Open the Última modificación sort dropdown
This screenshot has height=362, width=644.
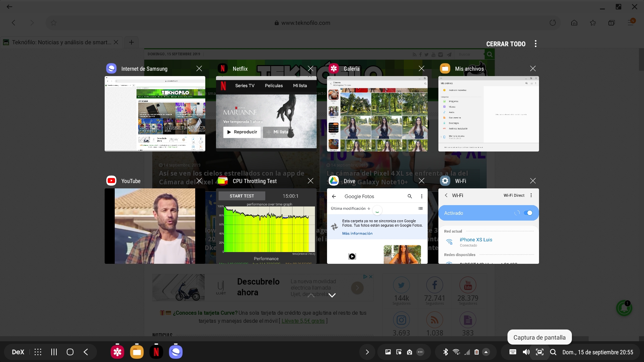(x=351, y=208)
